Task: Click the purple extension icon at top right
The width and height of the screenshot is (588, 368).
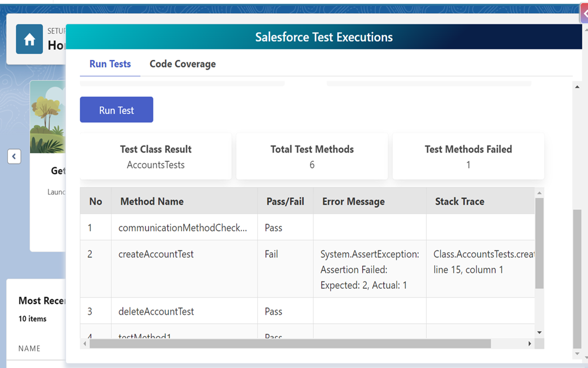Action: (x=584, y=13)
